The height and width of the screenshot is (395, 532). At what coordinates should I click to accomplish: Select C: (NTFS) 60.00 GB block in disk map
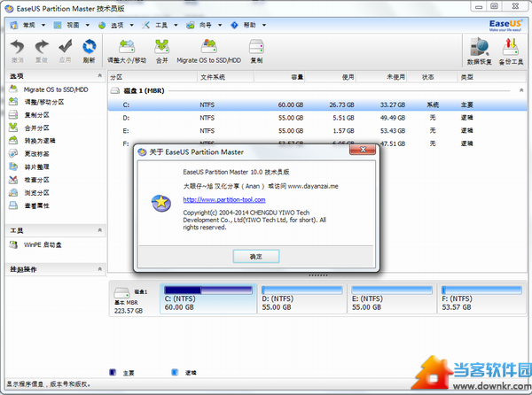point(208,298)
